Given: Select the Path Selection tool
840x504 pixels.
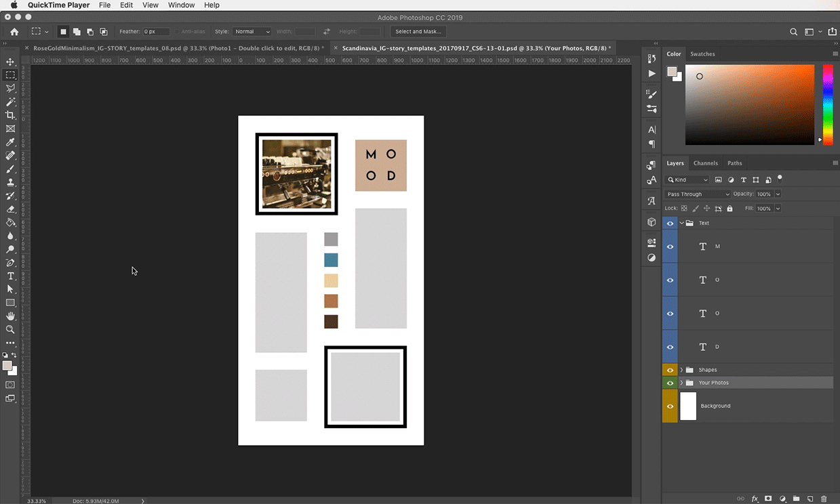Looking at the screenshot, I should (x=10, y=289).
